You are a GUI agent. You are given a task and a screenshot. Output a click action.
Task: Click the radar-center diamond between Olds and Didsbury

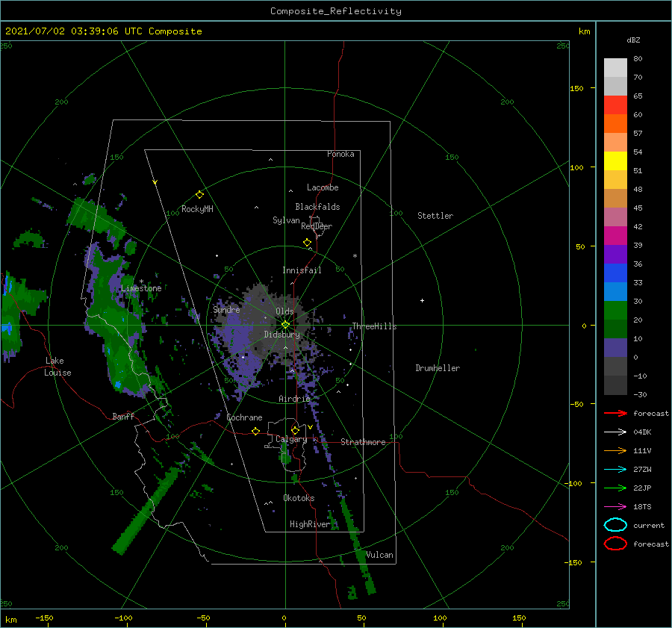click(285, 325)
